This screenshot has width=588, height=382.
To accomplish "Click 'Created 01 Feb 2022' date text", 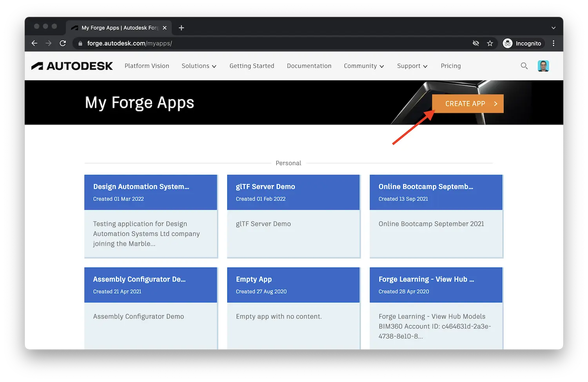I will tap(261, 199).
